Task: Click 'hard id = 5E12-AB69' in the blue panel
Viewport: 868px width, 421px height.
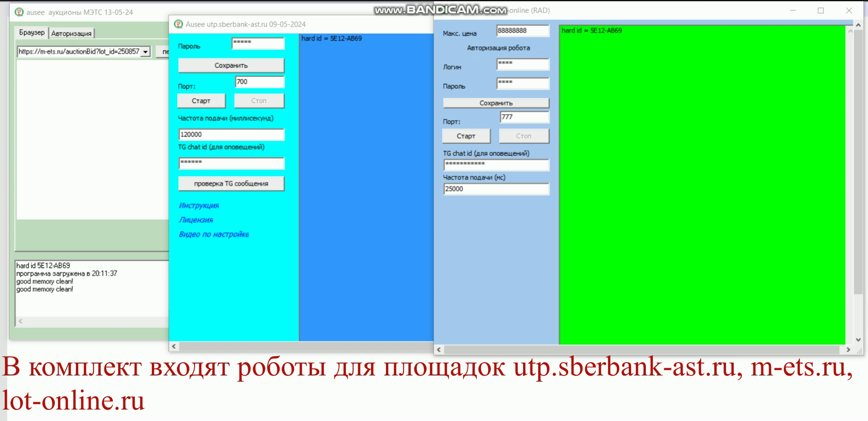Action: (332, 38)
